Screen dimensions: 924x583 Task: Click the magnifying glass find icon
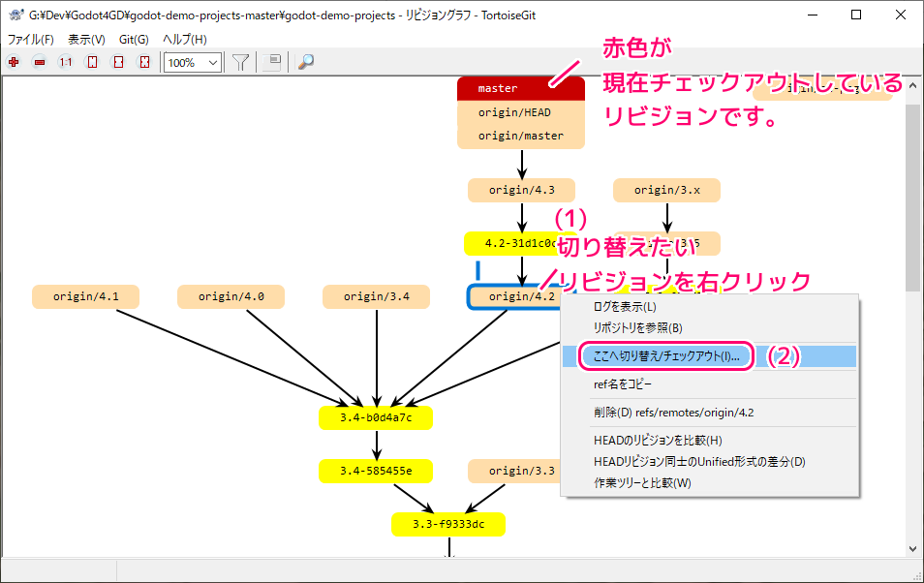(305, 62)
